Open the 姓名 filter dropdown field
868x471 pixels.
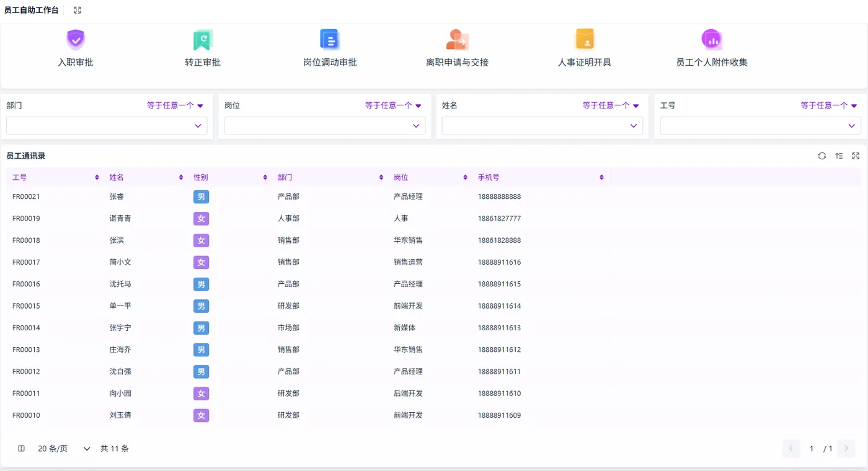click(x=542, y=126)
